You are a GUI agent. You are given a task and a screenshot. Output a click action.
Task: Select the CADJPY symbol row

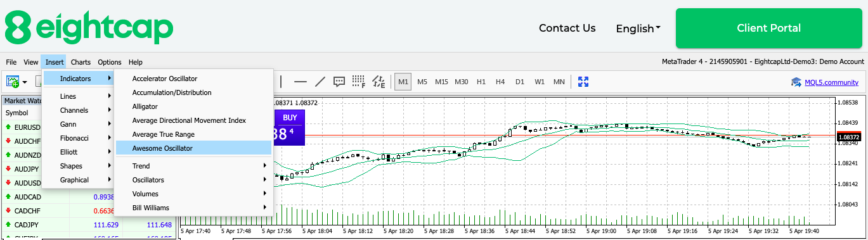point(89,225)
